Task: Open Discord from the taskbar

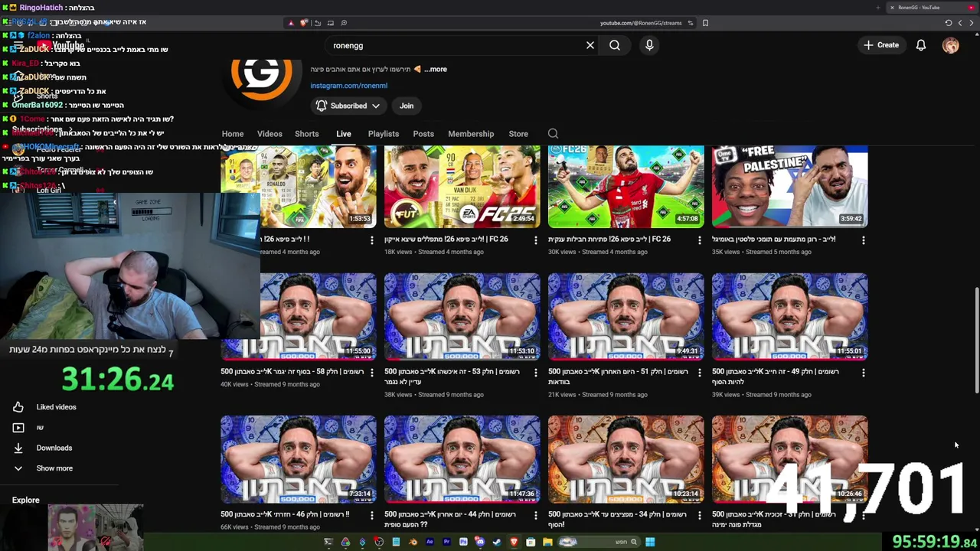Action: (480, 542)
